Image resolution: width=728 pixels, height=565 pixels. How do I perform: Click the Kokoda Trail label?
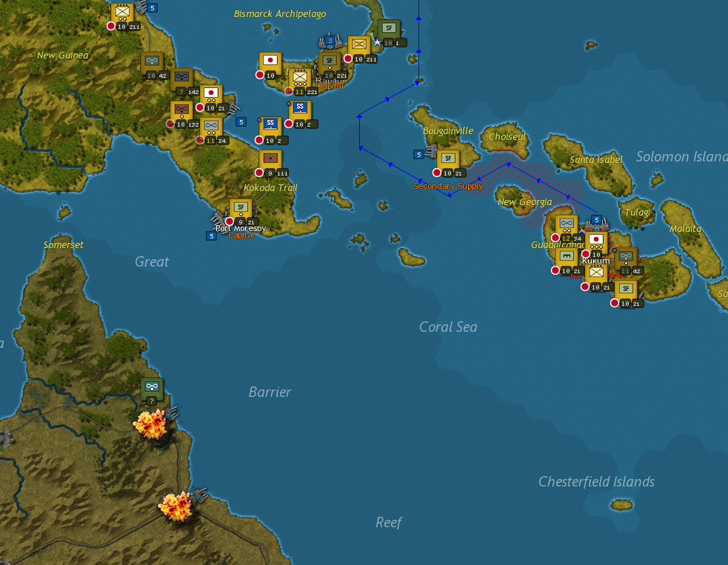tap(270, 187)
